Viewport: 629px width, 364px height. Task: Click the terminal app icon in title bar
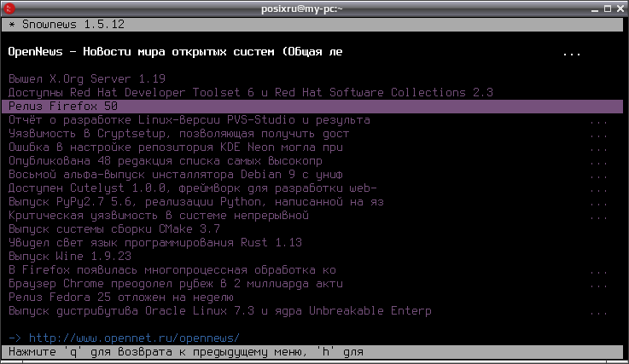click(9, 9)
